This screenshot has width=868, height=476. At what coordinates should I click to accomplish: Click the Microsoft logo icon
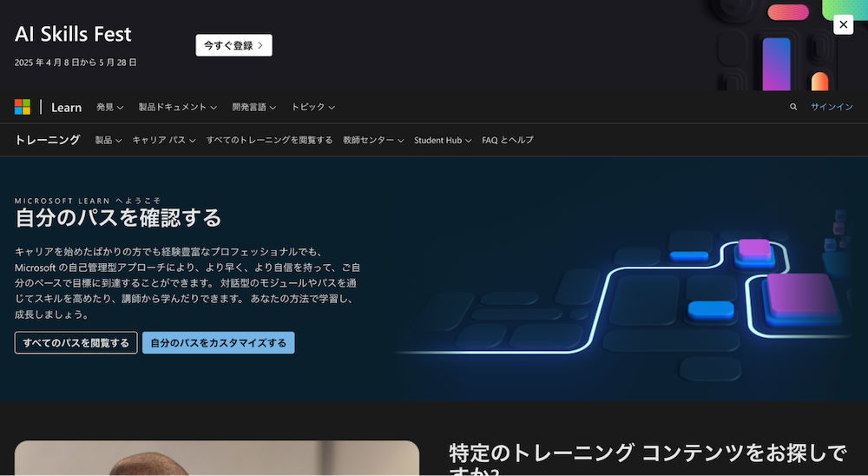click(x=23, y=107)
